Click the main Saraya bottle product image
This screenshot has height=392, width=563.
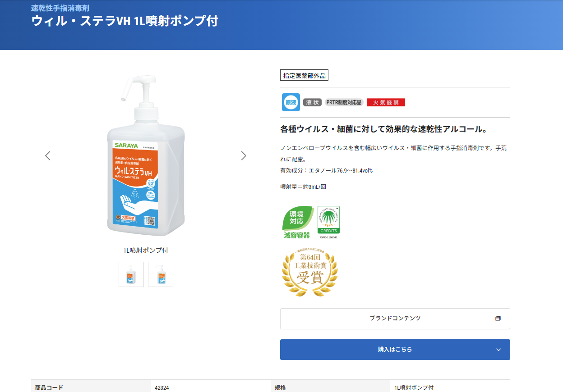(146, 156)
